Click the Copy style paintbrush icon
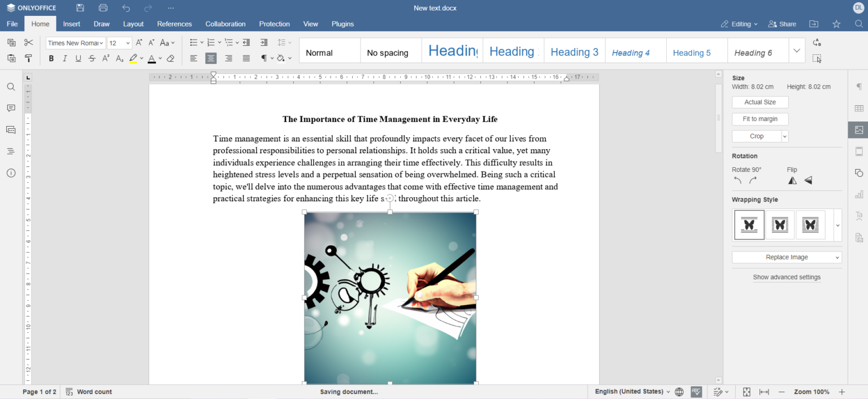868x399 pixels. [29, 58]
